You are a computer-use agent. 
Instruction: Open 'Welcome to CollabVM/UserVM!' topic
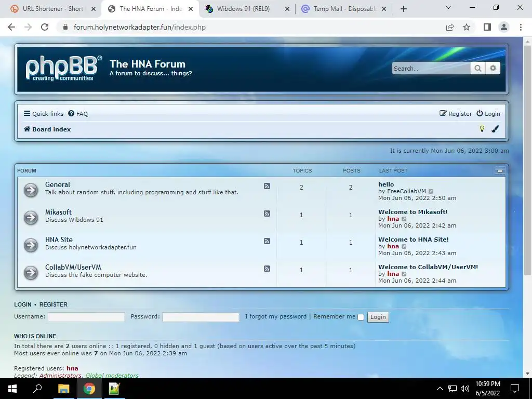(x=428, y=267)
